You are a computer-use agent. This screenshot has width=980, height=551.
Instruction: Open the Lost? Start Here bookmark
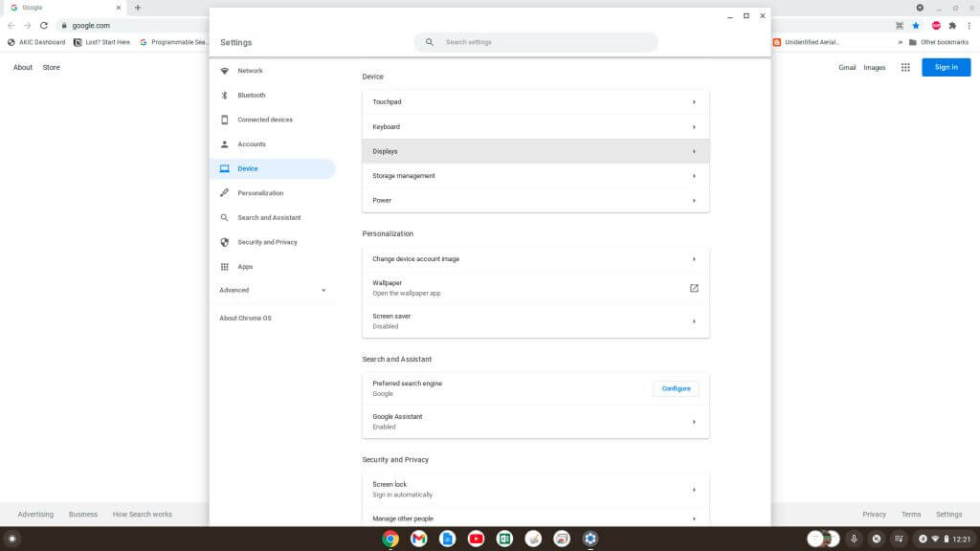(x=101, y=42)
